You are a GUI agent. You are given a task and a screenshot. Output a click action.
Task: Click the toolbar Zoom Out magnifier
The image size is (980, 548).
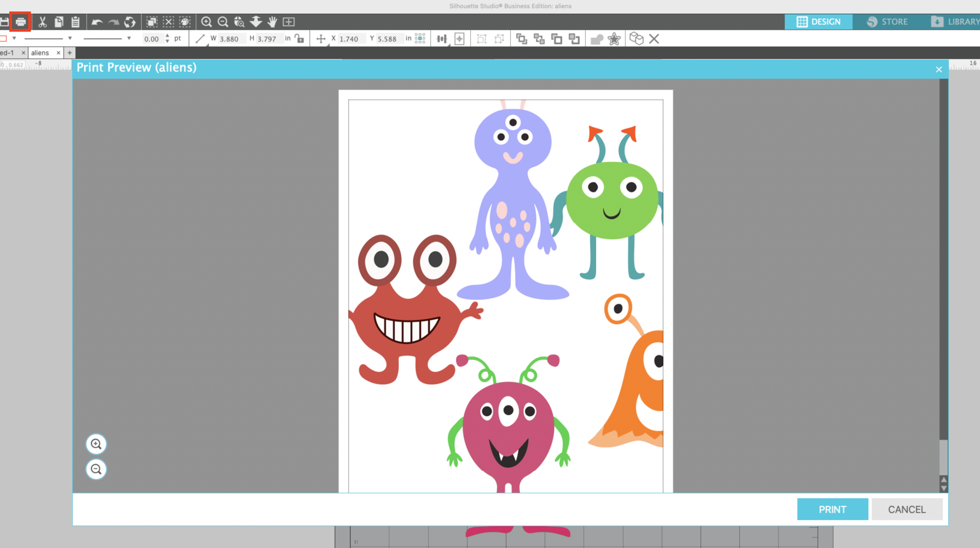(x=223, y=22)
